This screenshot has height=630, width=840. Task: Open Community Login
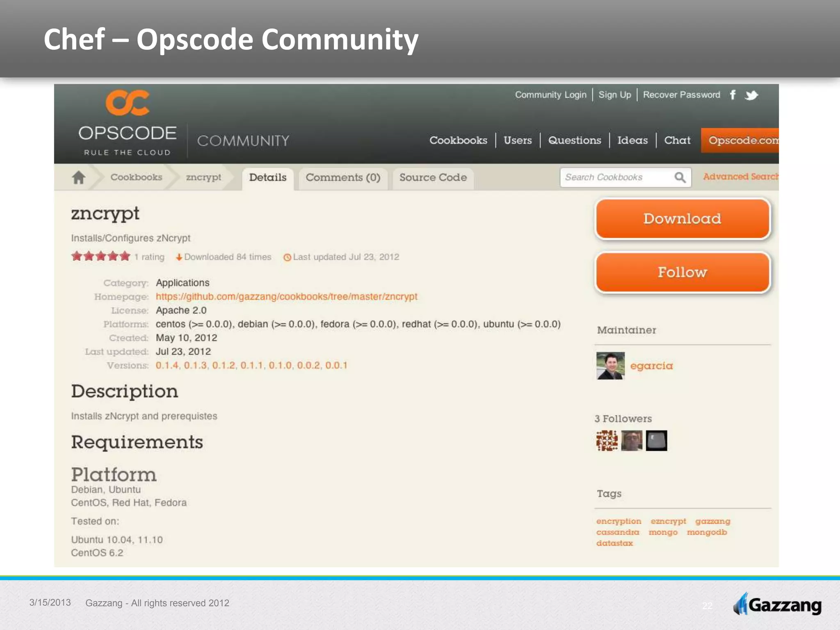click(550, 95)
